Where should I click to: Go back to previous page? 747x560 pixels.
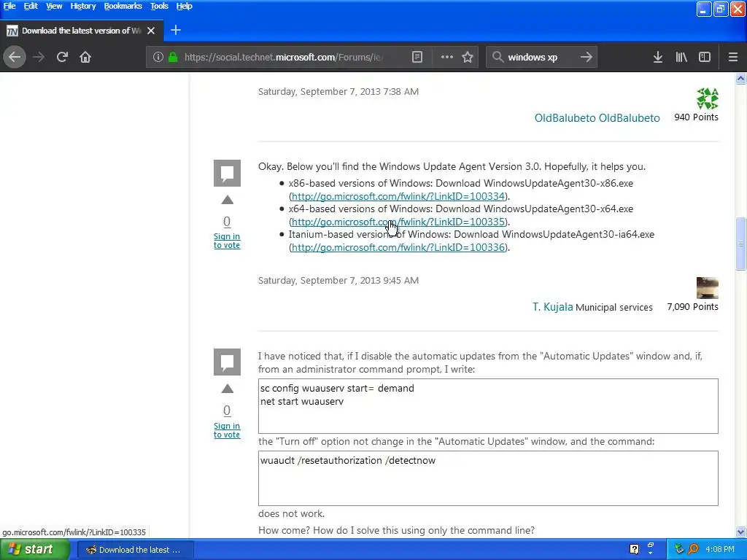15,57
